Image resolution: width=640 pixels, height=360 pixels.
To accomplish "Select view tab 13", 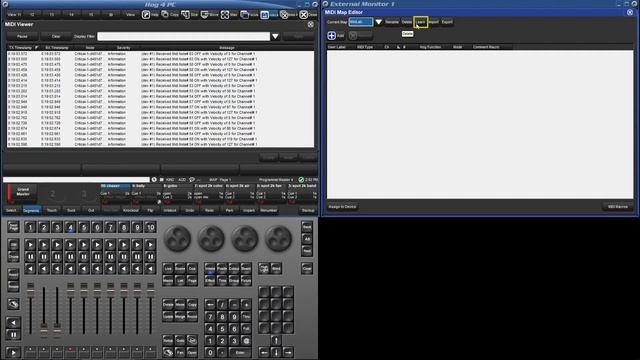I will tap(52, 15).
